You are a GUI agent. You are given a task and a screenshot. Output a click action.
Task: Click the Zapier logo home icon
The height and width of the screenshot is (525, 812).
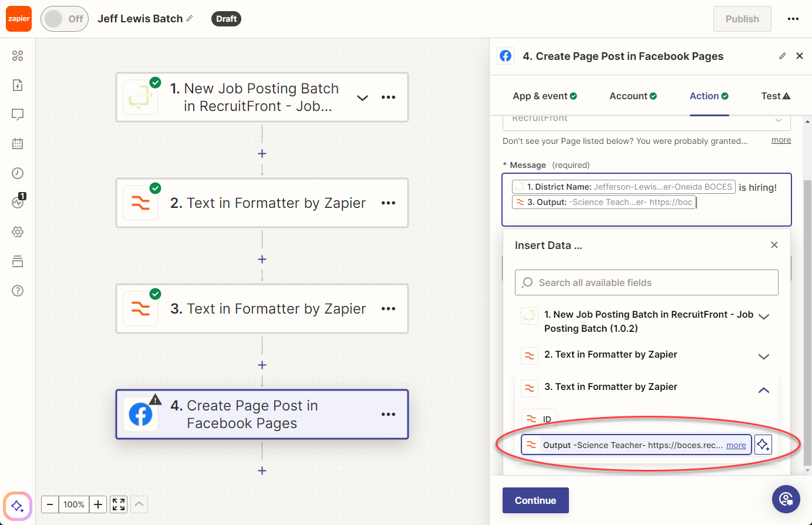point(19,19)
